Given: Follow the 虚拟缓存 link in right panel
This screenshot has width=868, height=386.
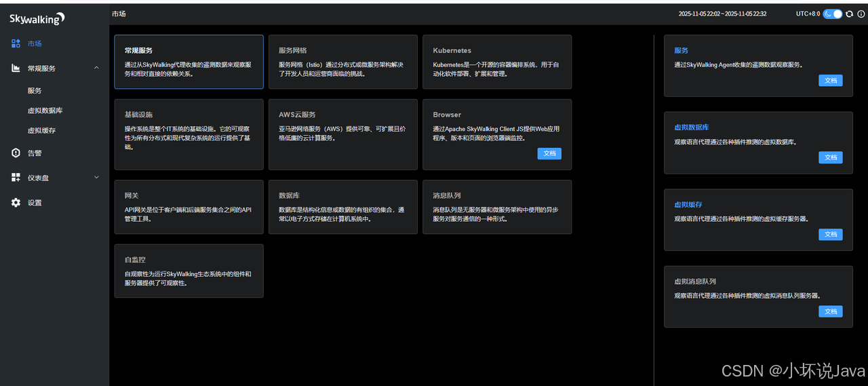Looking at the screenshot, I should 688,204.
